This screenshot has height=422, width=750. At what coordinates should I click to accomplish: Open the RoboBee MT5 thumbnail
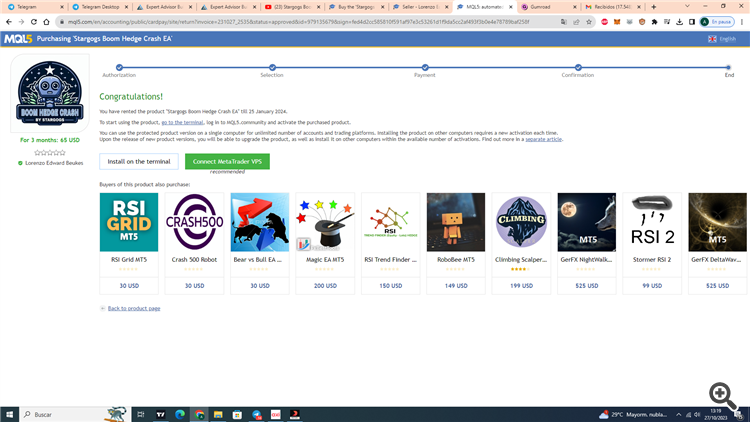pyautogui.click(x=456, y=222)
